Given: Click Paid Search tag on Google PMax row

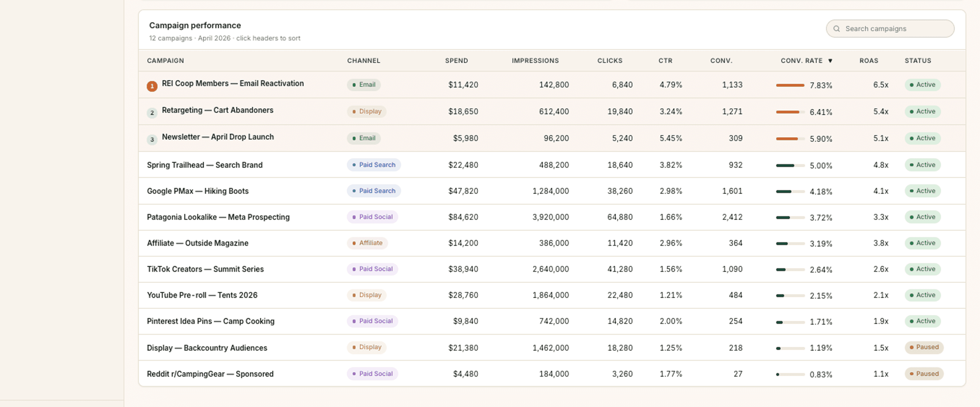Looking at the screenshot, I should point(374,191).
